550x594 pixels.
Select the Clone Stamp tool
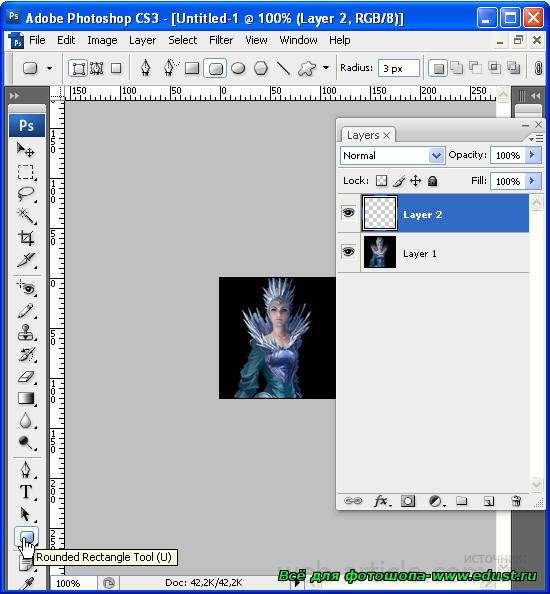point(26,333)
